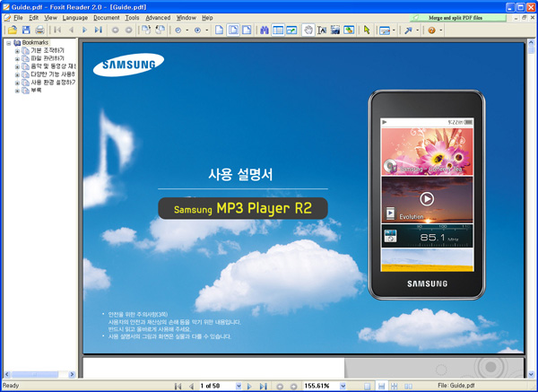Jump to last page in status bar

(263, 386)
